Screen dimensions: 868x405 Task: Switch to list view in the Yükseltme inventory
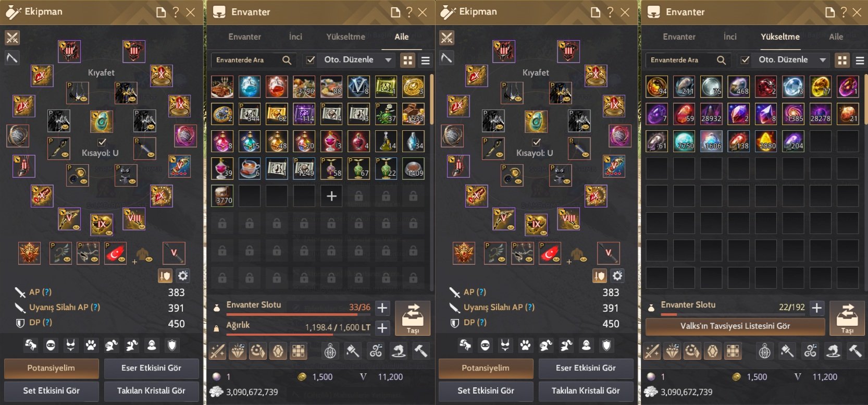click(860, 60)
